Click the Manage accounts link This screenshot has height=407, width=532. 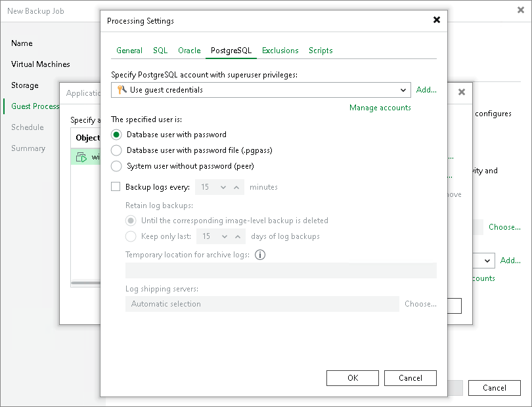[x=380, y=108]
